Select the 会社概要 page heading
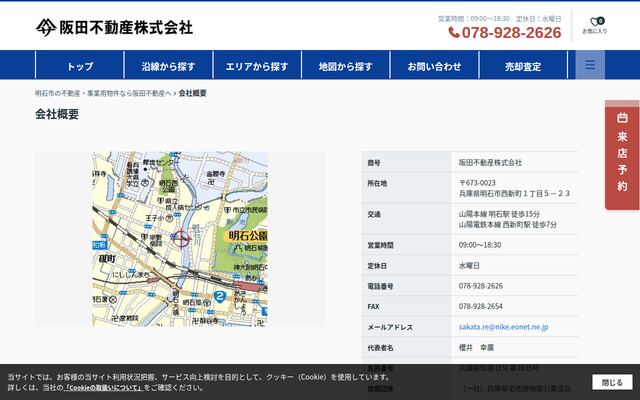Image resolution: width=640 pixels, height=400 pixels. point(57,114)
